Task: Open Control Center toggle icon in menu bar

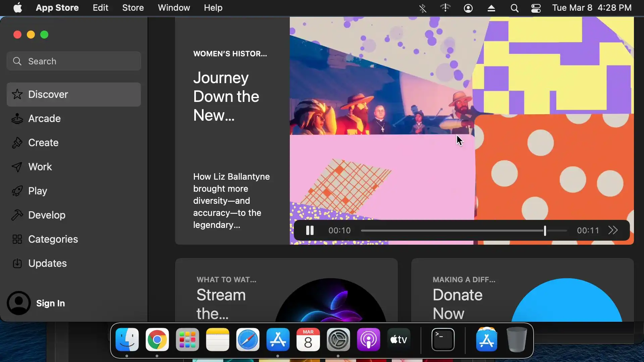Action: pyautogui.click(x=536, y=8)
